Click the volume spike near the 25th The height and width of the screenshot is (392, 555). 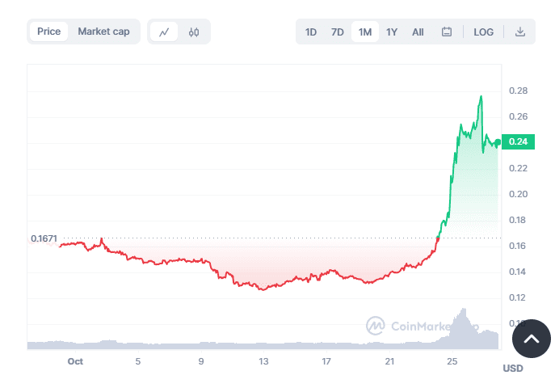point(463,310)
